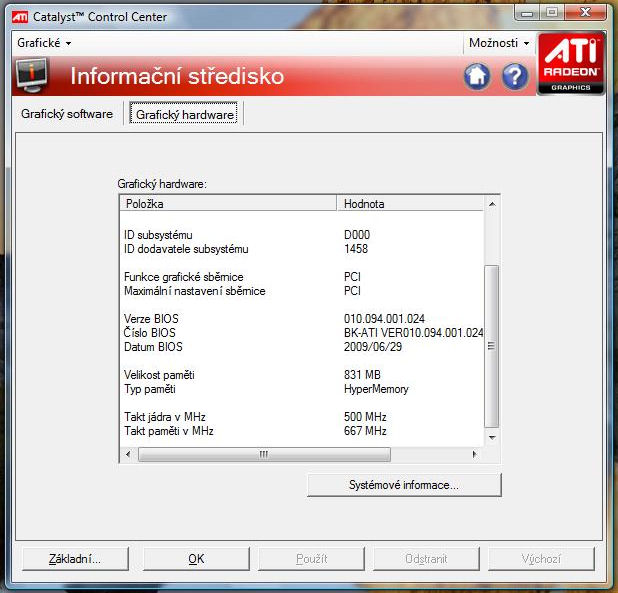Click the 1458 vendor ID value

coord(356,249)
